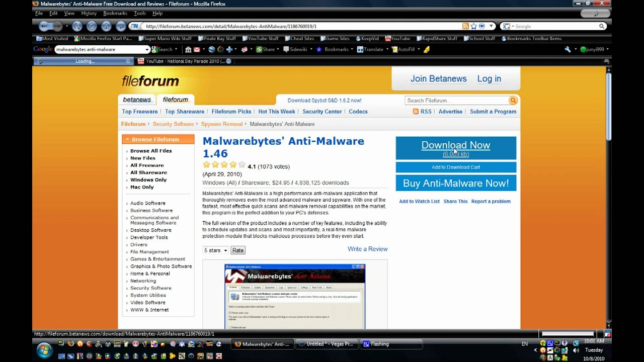Viewport: 644px width, 362px height.
Task: Open the Flashing taskbar window
Action: (391, 344)
